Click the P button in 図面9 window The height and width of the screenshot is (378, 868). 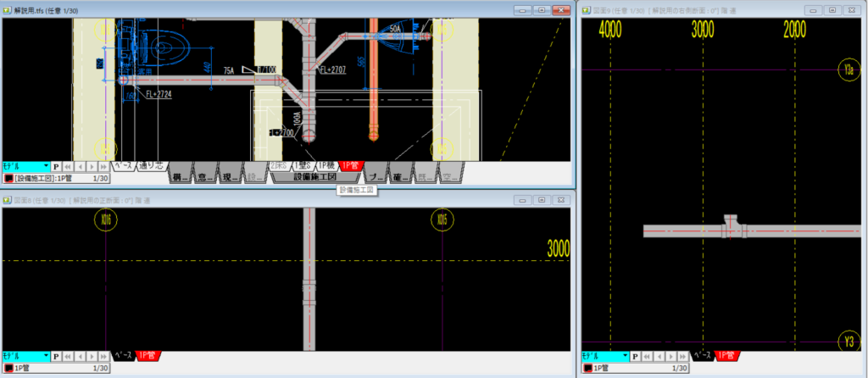pos(636,357)
